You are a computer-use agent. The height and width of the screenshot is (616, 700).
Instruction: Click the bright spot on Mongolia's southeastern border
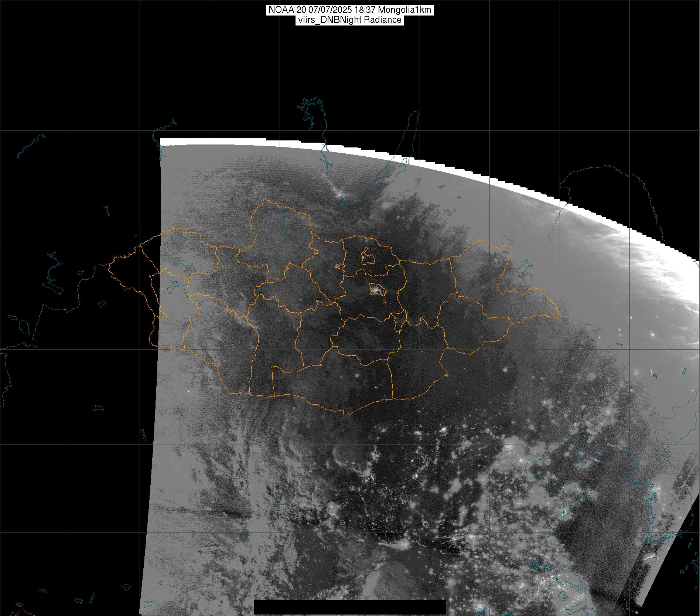[447, 375]
